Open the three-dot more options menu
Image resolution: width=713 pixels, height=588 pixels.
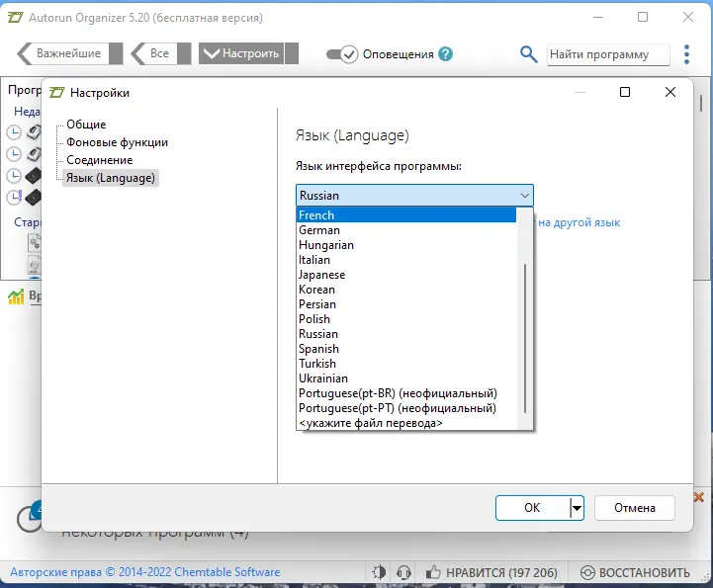pyautogui.click(x=686, y=54)
